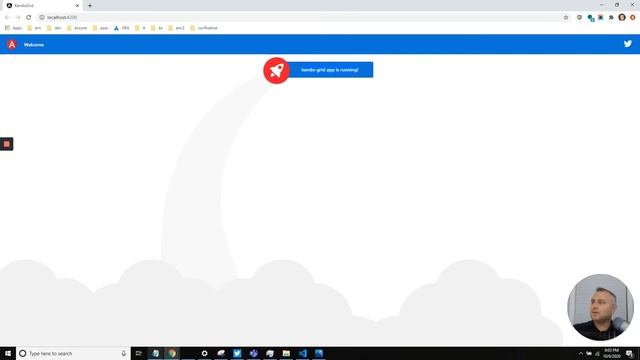Screen dimensions: 640x360
Task: Open Visual Studio Code on the taskbar
Action: tap(302, 353)
